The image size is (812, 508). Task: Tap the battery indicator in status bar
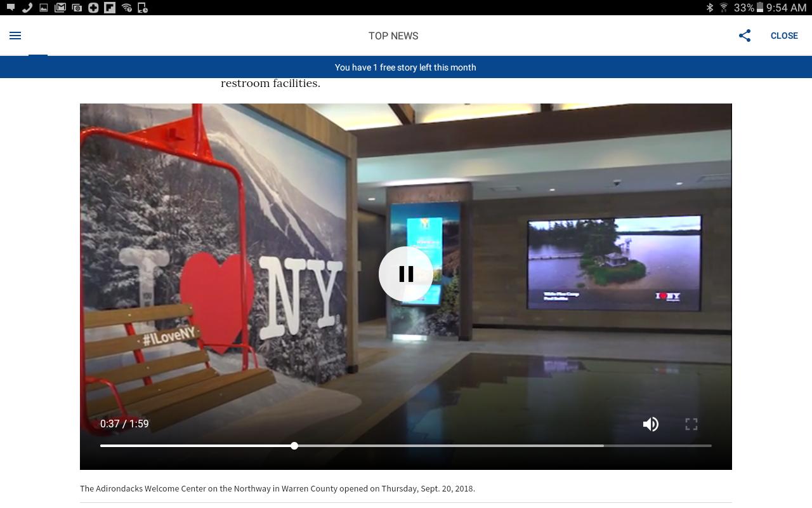point(759,8)
